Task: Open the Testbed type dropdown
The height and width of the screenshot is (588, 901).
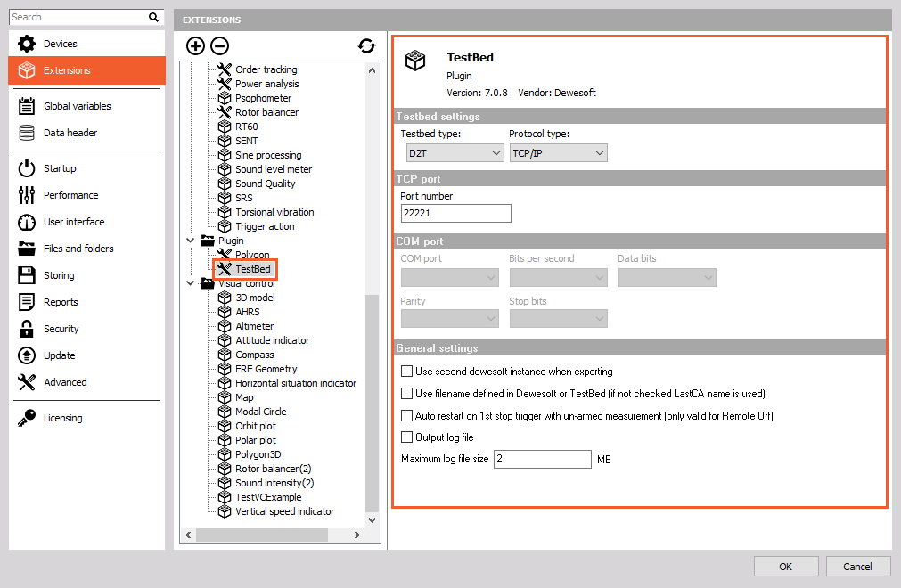Action: [455, 153]
